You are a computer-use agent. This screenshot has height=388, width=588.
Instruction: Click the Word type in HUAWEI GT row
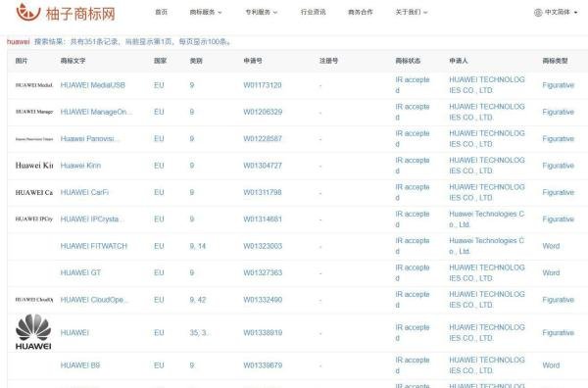tap(551, 272)
